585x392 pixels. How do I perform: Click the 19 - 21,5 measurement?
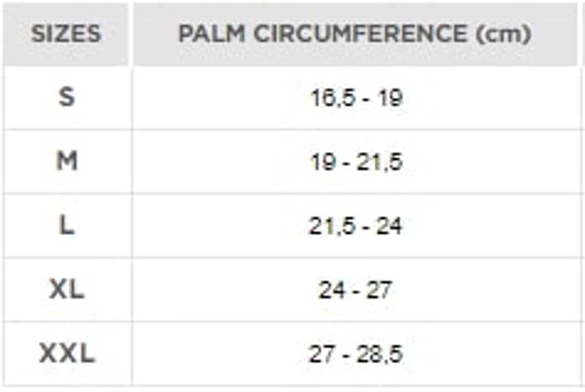coord(356,162)
